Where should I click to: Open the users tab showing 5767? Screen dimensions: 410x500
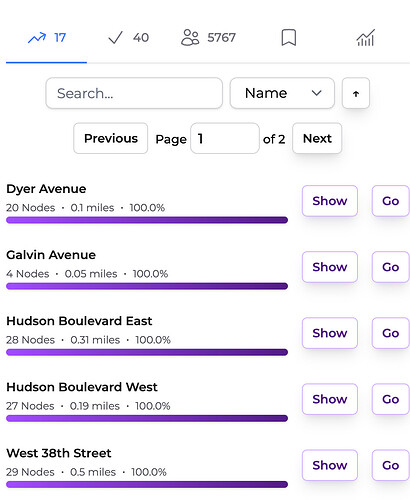click(208, 38)
